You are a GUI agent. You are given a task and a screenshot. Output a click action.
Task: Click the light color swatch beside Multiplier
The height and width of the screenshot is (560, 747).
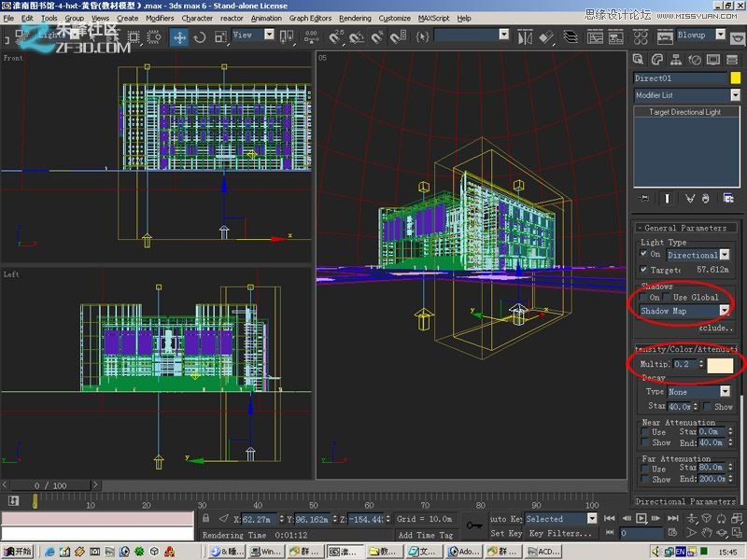720,364
